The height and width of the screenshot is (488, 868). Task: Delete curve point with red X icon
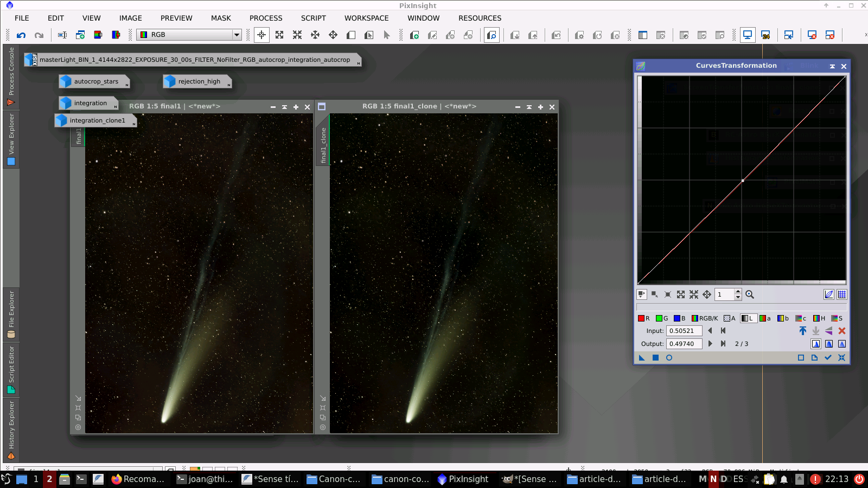pos(842,331)
